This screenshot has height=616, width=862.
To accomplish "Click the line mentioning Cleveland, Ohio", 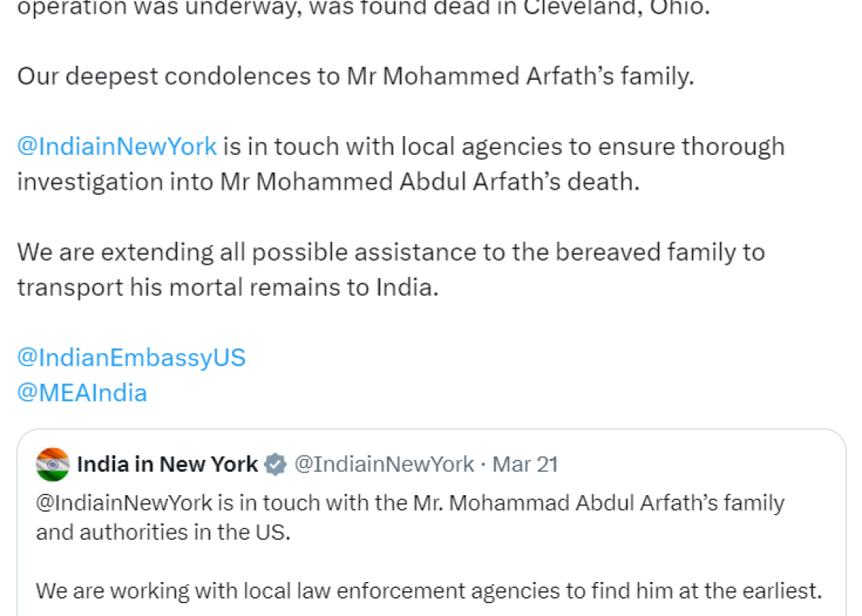I will [364, 9].
